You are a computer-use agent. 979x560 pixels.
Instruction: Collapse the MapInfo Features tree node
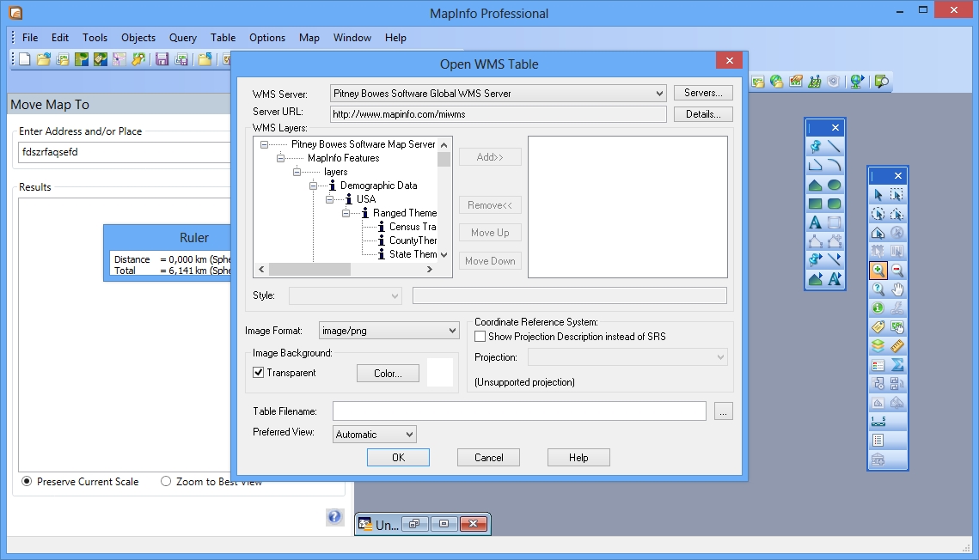tap(280, 158)
